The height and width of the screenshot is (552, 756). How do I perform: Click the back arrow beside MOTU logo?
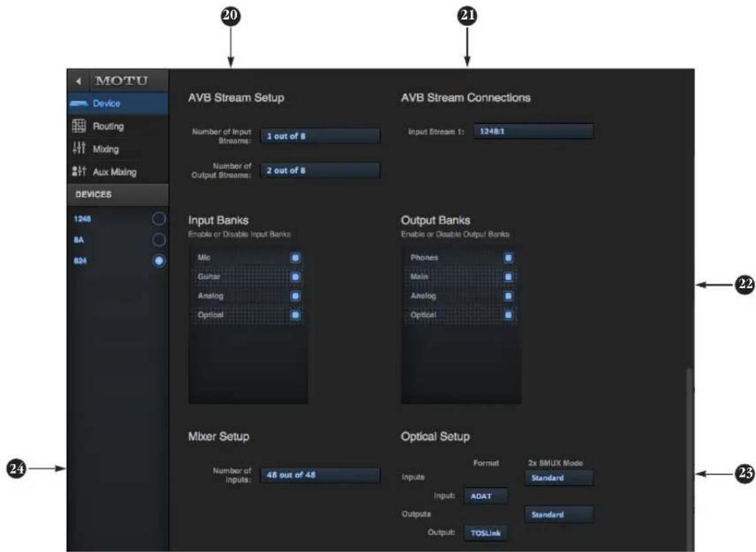79,81
